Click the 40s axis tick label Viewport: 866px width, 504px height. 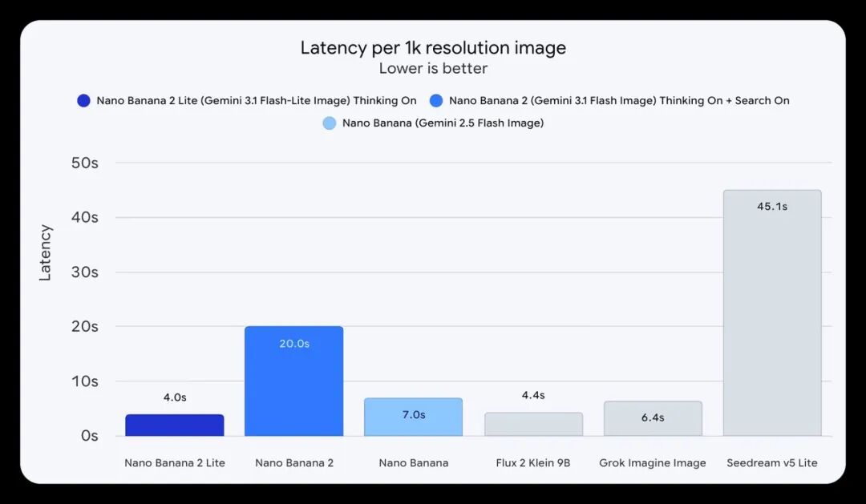point(84,217)
